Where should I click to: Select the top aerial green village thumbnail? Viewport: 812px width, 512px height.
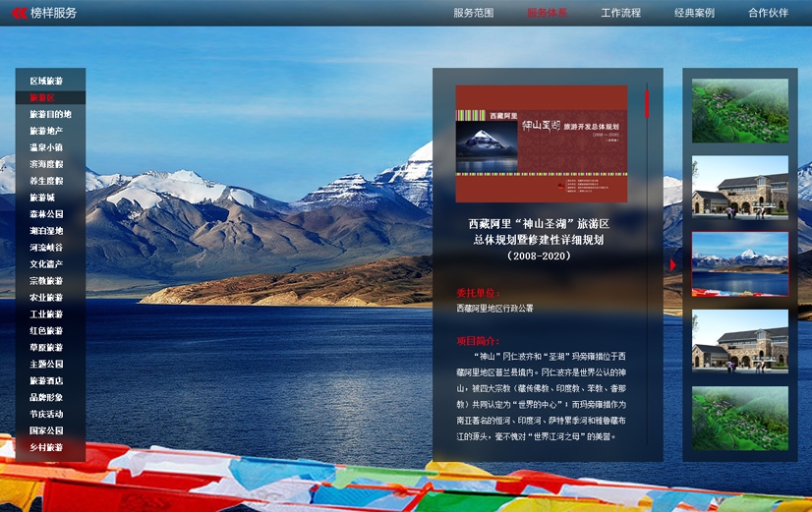point(739,110)
